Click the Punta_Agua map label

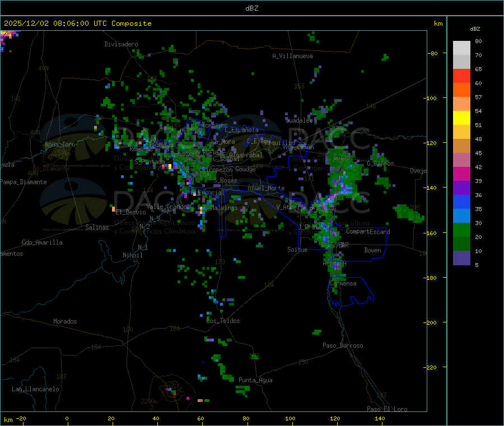255,380
